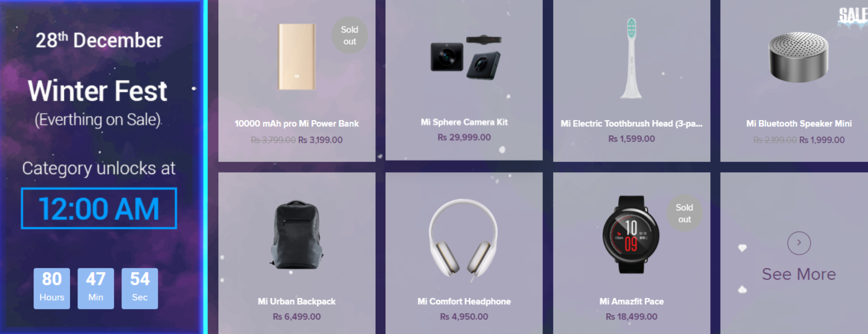This screenshot has width=868, height=334.
Task: Click the Mi Bluetooth Speaker Mini name
Action: 799,123
